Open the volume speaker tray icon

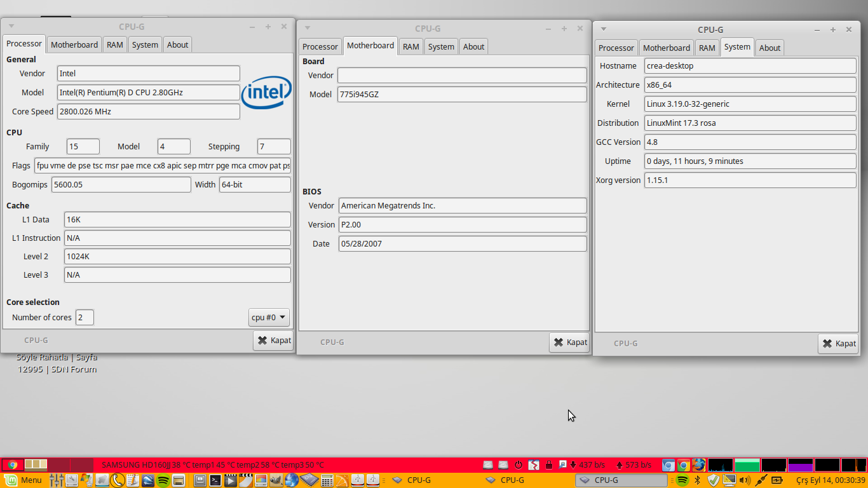tap(745, 480)
